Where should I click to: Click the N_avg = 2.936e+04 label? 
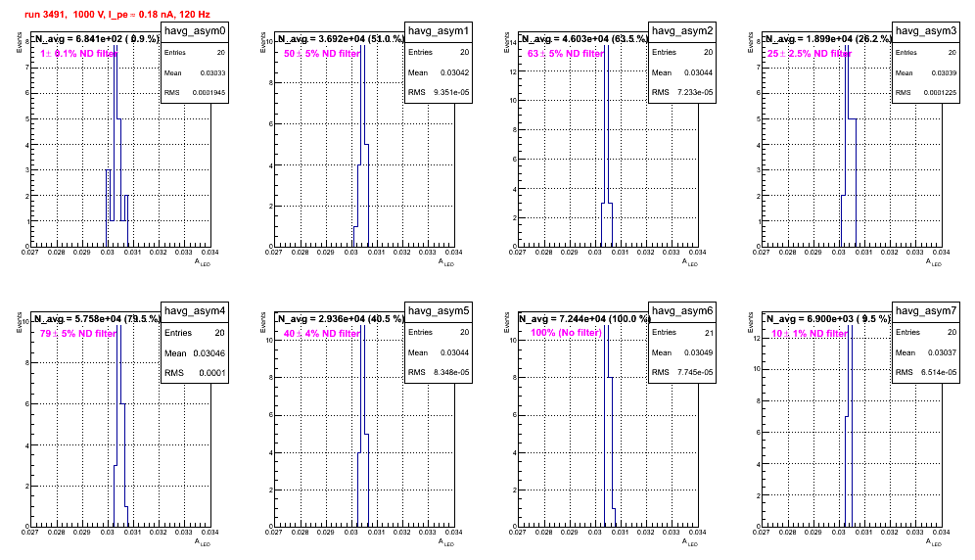click(341, 318)
